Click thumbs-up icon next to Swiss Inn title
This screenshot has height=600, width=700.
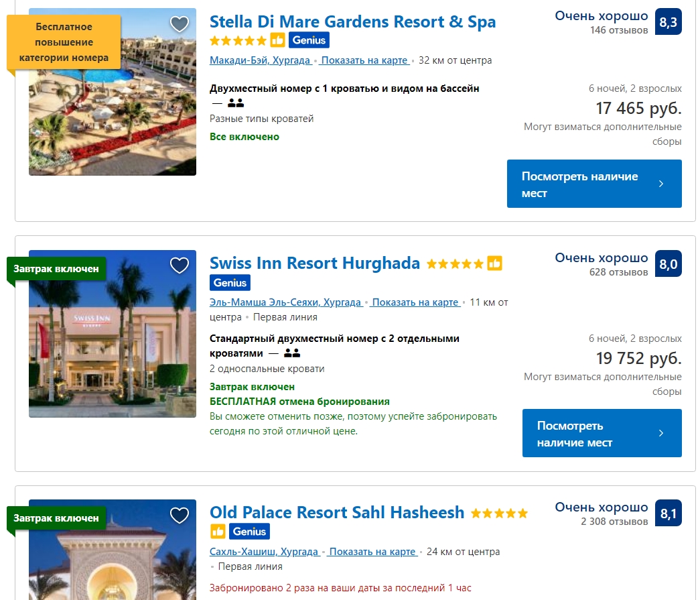click(x=494, y=263)
